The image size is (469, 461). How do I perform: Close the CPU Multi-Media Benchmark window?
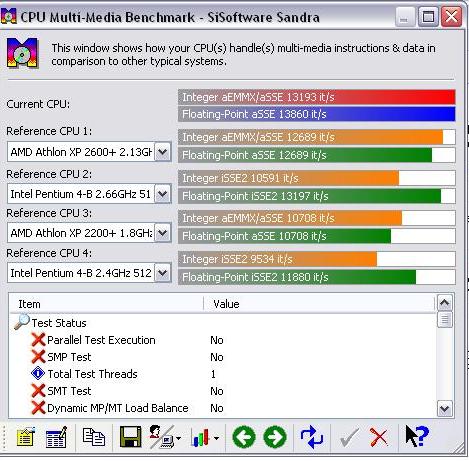tap(452, 17)
